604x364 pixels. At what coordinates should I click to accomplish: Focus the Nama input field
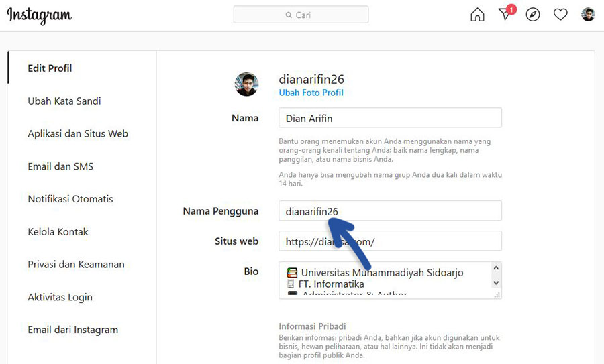(390, 118)
